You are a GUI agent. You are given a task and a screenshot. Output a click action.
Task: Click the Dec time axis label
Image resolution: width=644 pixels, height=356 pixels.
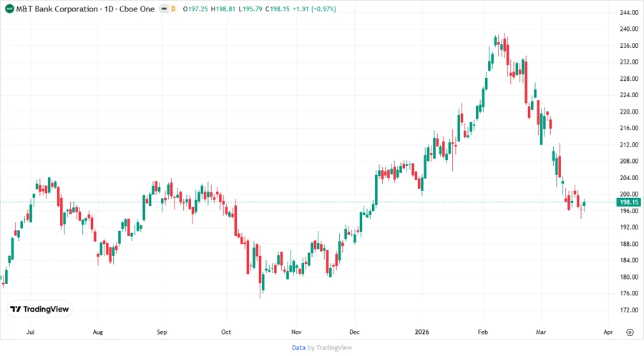pos(354,332)
